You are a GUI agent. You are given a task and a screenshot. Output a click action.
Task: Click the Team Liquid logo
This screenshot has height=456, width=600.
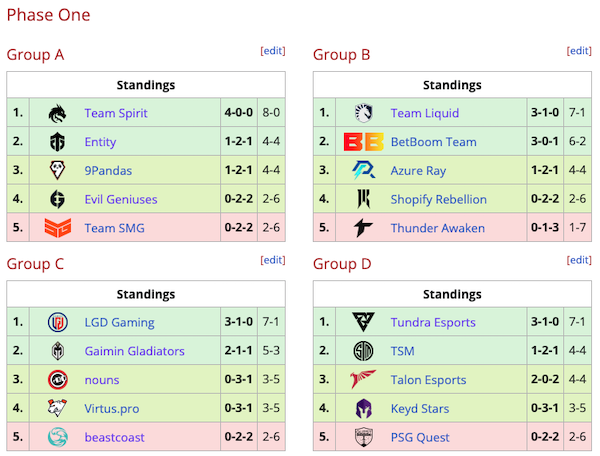tap(362, 114)
